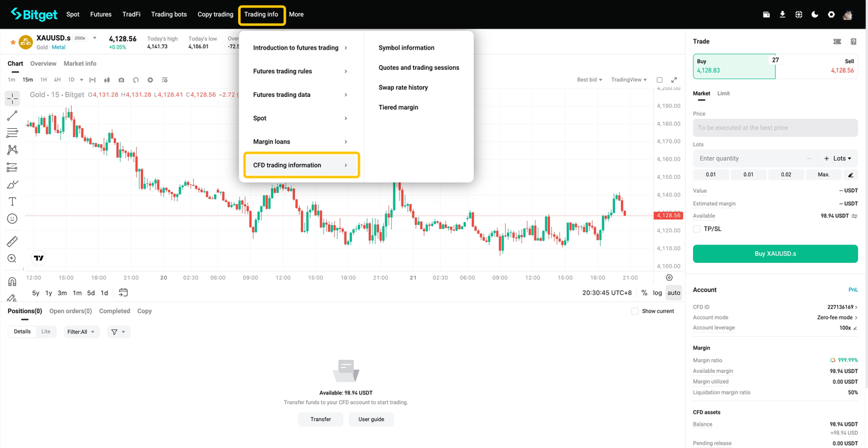Click the Transfer button
Screen dimensions: 868x448
pos(321,420)
